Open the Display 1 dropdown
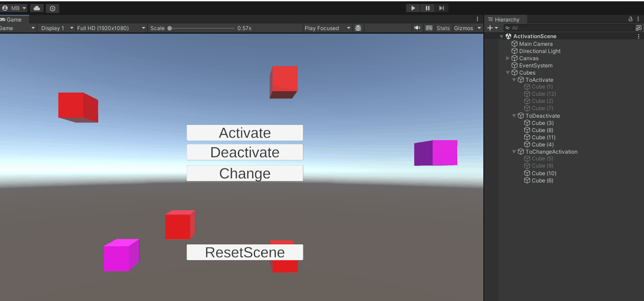The image size is (644, 301). pos(57,28)
